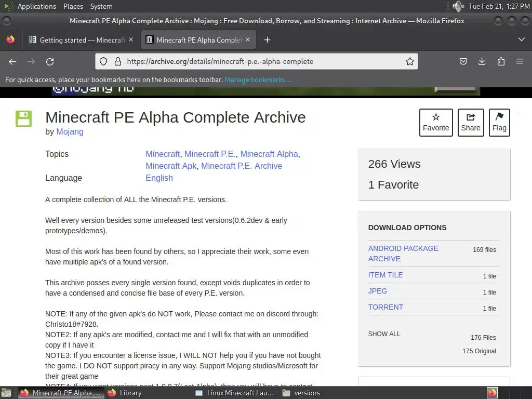532x399 pixels.
Task: Share this archive item
Action: tap(471, 123)
